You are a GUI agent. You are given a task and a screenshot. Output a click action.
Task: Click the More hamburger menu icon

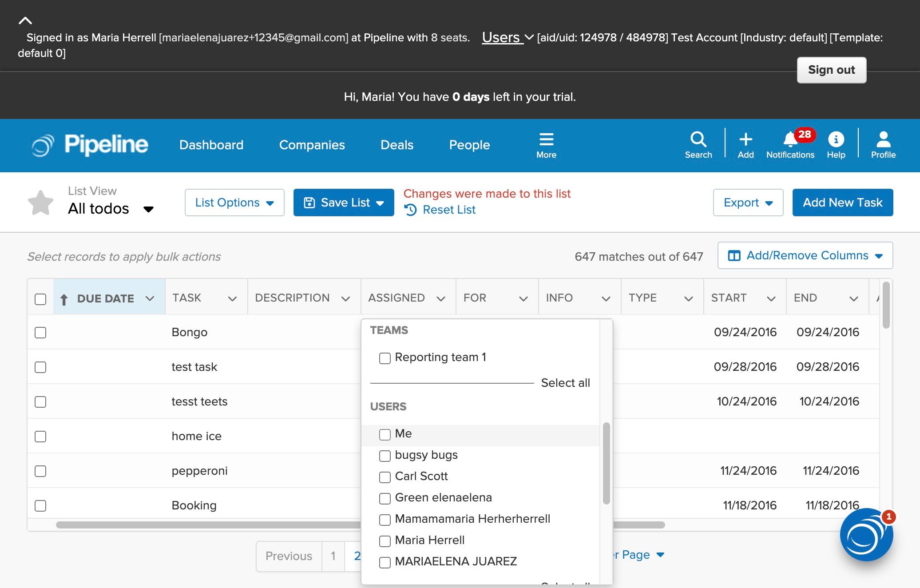coord(546,139)
